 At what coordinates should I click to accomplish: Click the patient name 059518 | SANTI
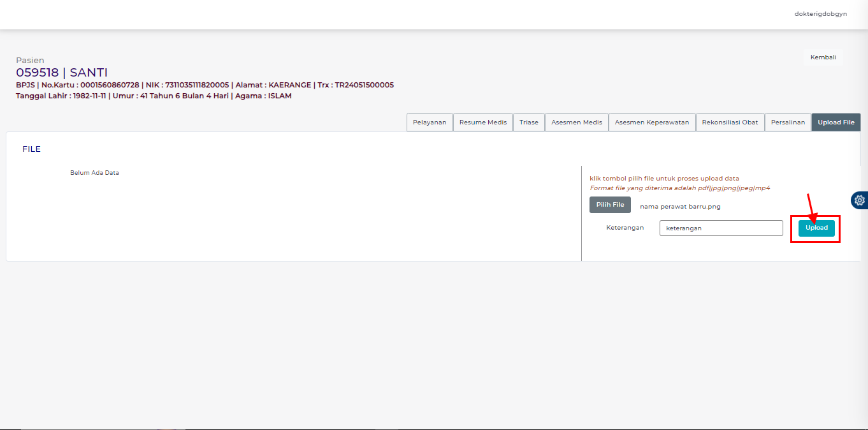pyautogui.click(x=62, y=73)
